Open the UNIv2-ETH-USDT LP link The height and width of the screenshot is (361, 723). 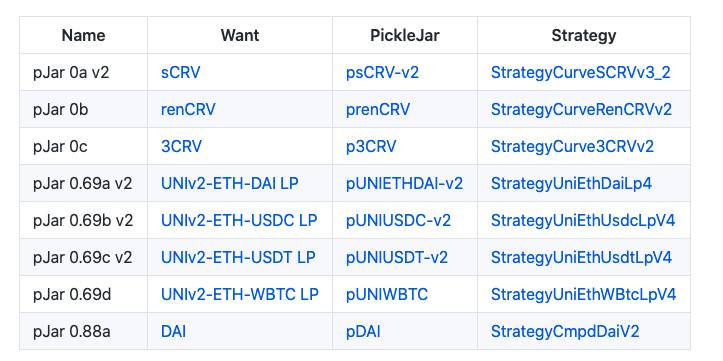click(x=238, y=257)
